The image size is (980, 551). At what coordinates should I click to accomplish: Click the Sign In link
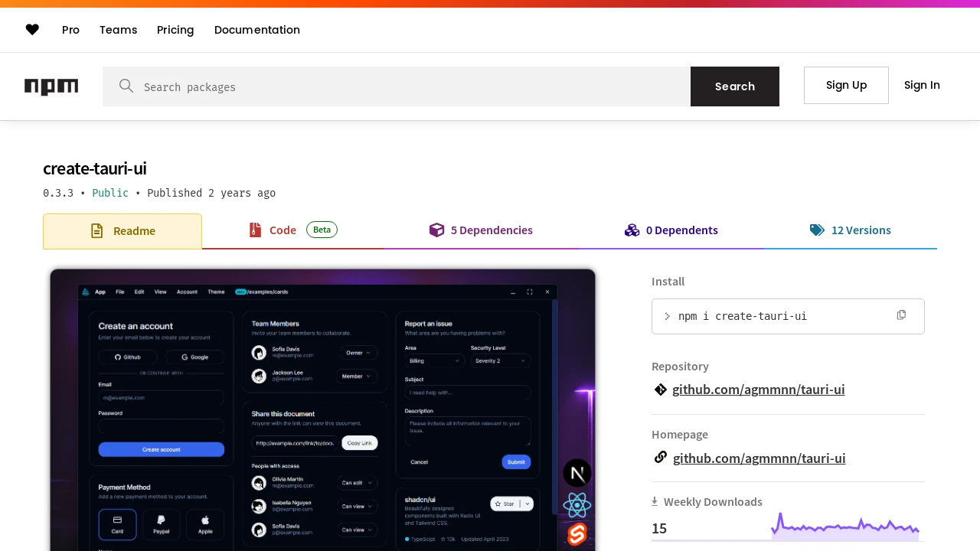click(922, 85)
